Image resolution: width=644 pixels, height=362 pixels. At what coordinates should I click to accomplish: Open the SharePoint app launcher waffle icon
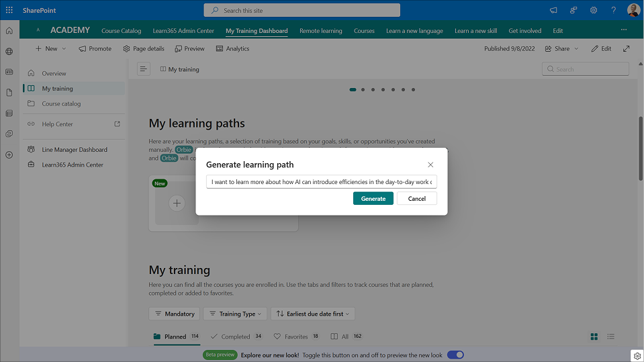(9, 10)
